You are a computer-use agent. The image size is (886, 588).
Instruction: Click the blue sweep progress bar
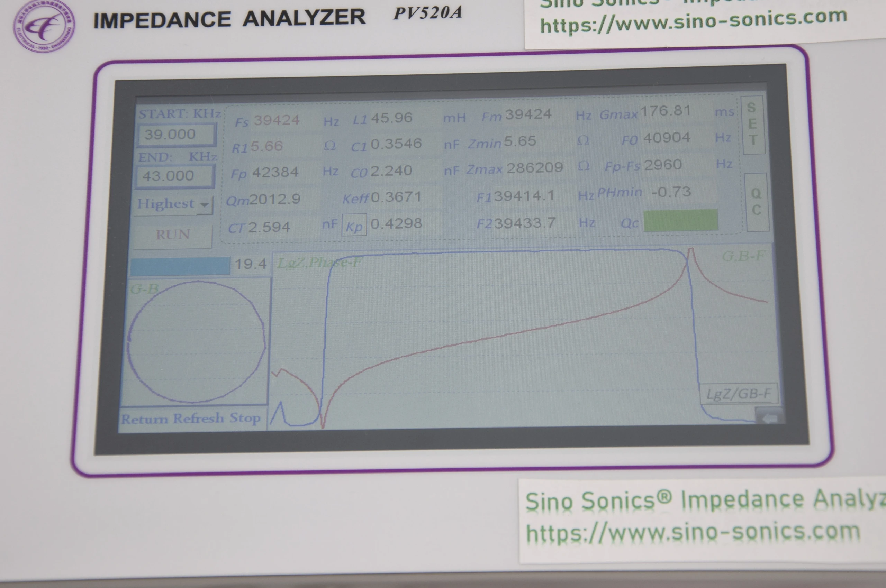[180, 266]
